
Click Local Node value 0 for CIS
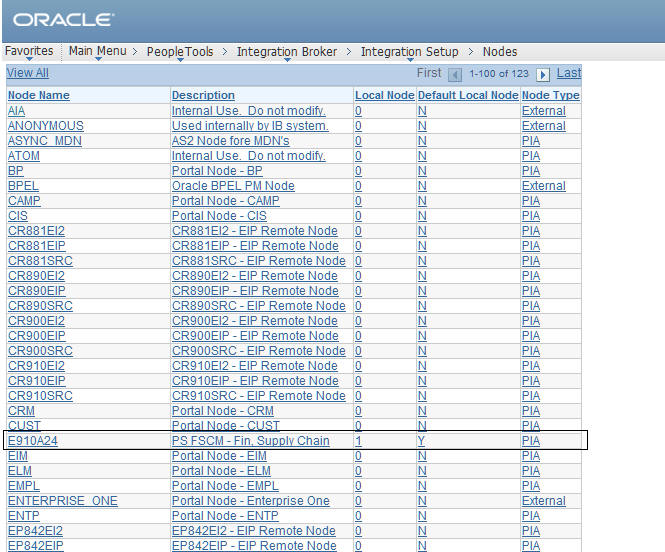pyautogui.click(x=358, y=216)
